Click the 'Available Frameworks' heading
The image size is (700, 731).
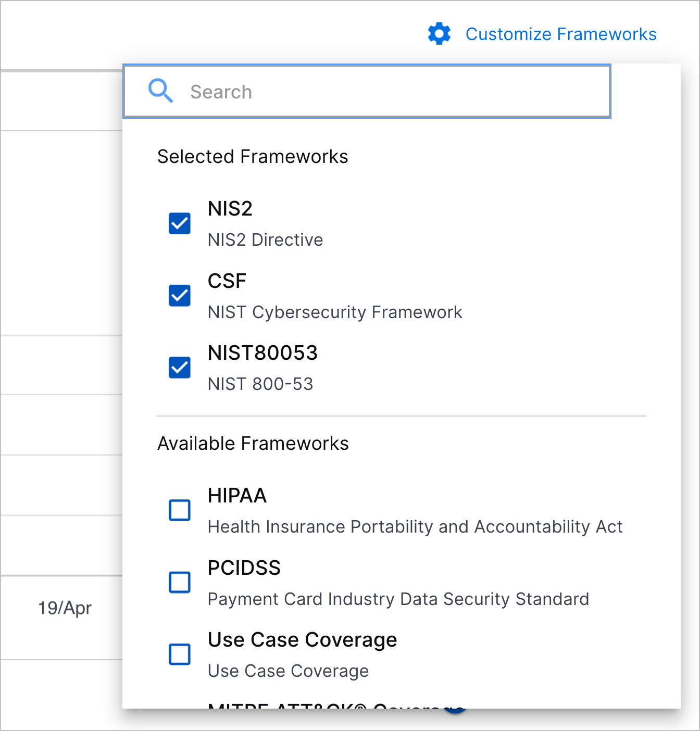coord(253,444)
